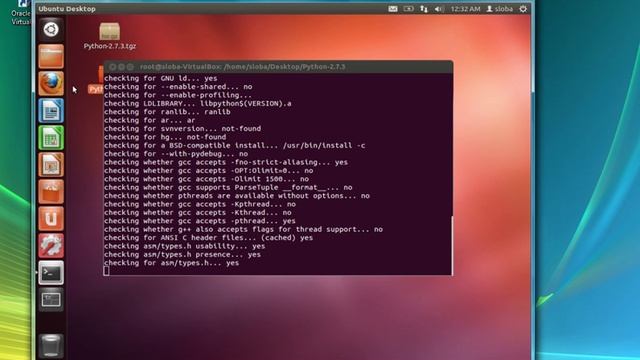Open the sloba user menu
Image resolution: width=640 pixels, height=360 pixels.
coord(499,9)
